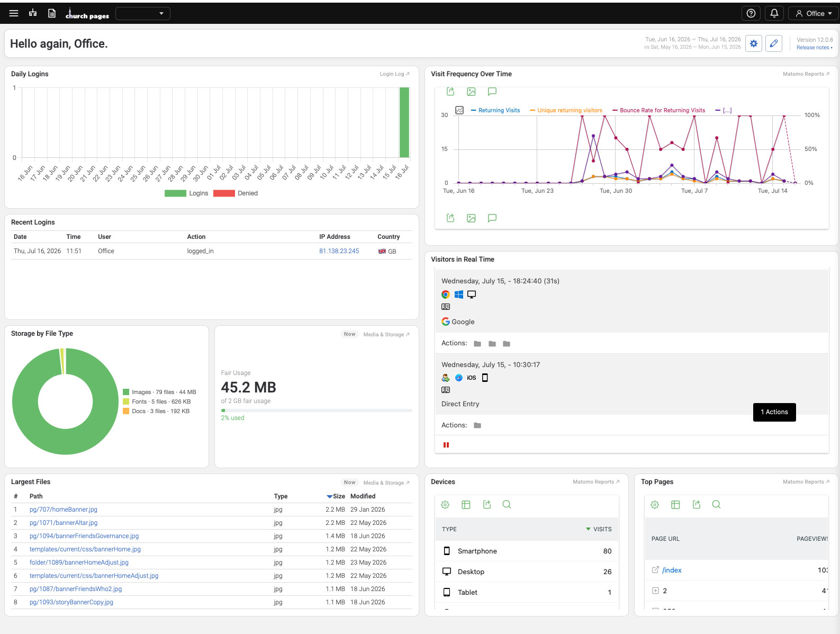The image size is (840, 634).
Task: Click top export icon in Visit Frequency chart
Action: (450, 92)
